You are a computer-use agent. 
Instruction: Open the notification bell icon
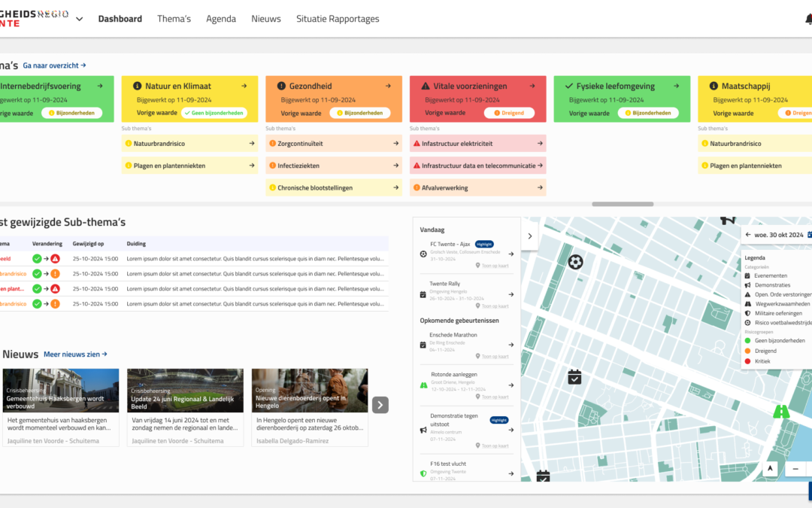pyautogui.click(x=809, y=19)
